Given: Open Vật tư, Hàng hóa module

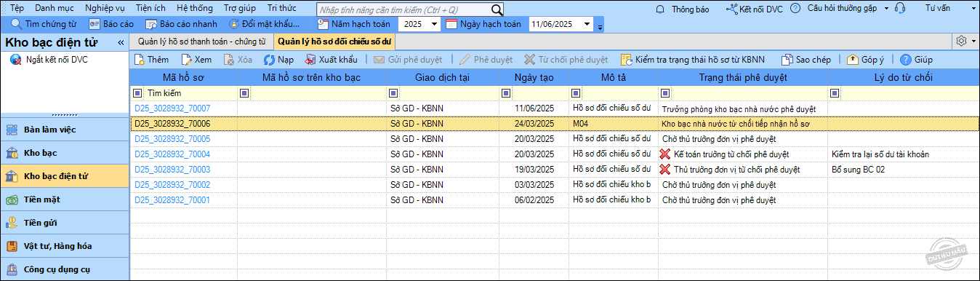Looking at the screenshot, I should (65, 246).
